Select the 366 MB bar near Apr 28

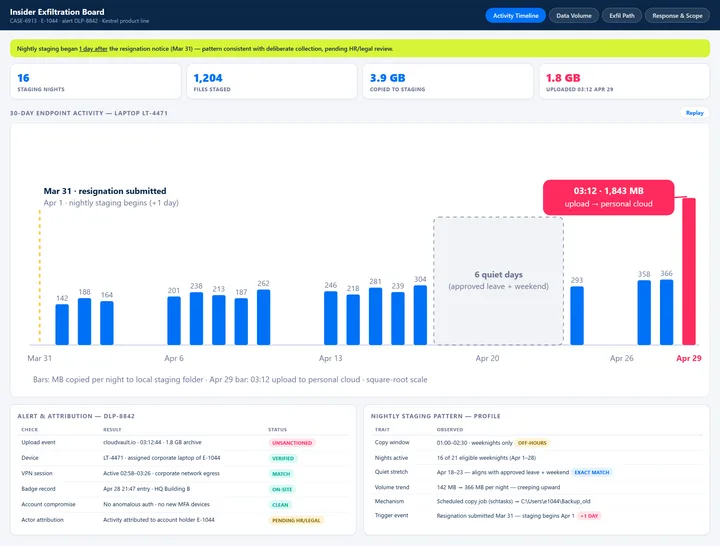coord(666,312)
